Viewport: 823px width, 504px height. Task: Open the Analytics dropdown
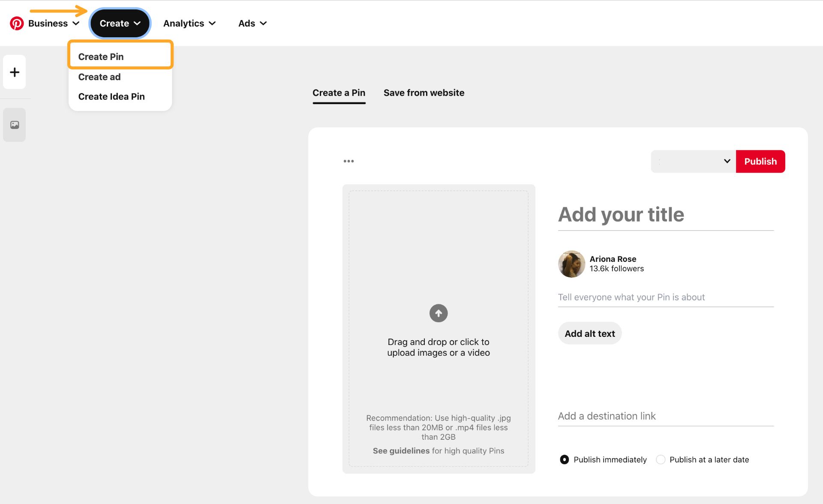click(189, 23)
